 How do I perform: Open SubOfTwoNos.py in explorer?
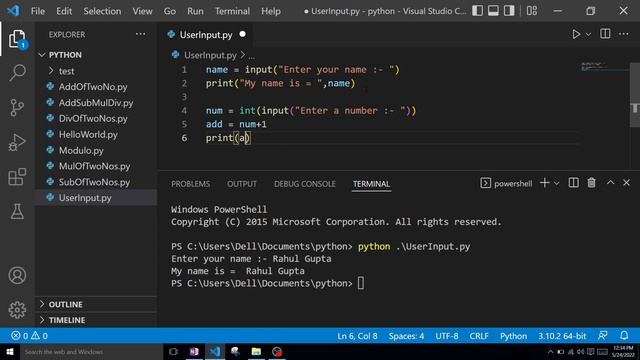(x=94, y=182)
